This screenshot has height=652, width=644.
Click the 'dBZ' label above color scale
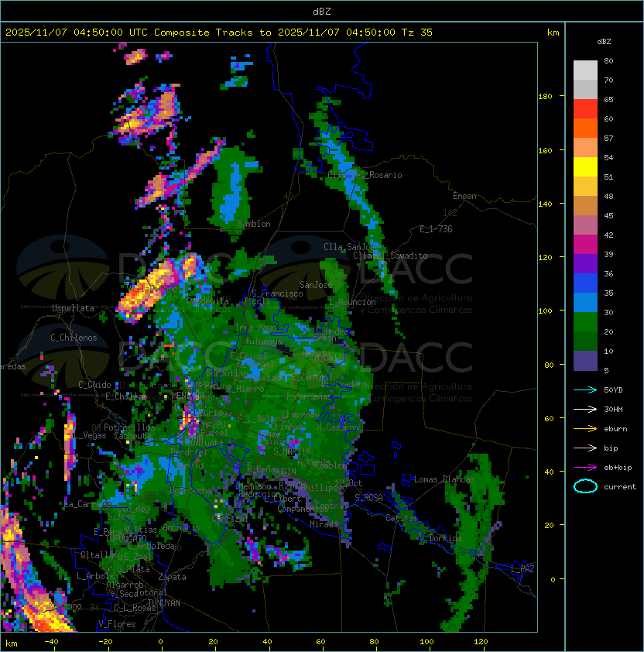pos(604,42)
